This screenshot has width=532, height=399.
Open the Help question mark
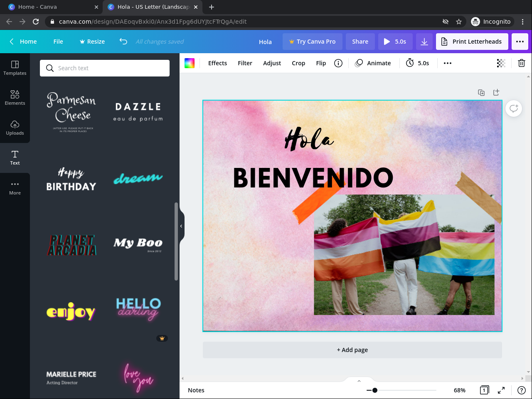[521, 390]
